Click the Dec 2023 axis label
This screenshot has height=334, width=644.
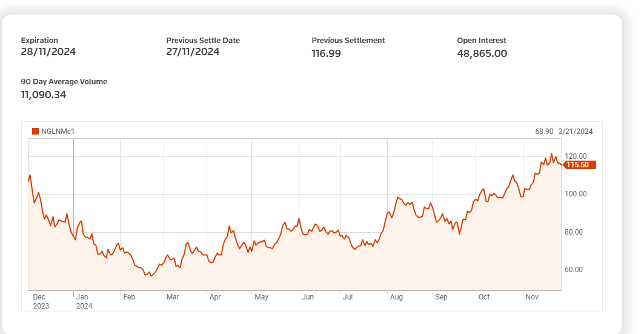[41, 301]
